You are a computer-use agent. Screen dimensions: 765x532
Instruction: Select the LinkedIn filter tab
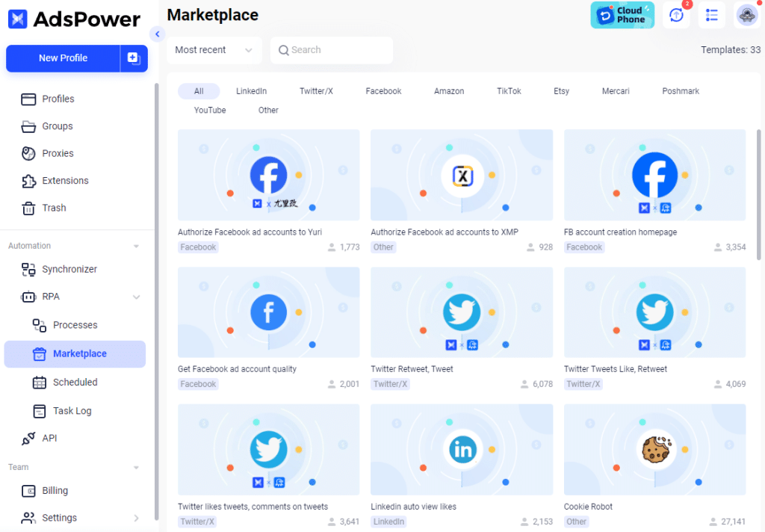(x=251, y=91)
